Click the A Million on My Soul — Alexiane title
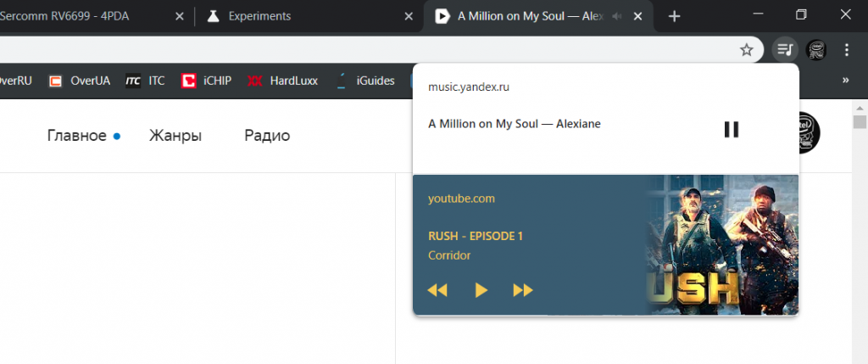This screenshot has height=364, width=868. click(515, 124)
